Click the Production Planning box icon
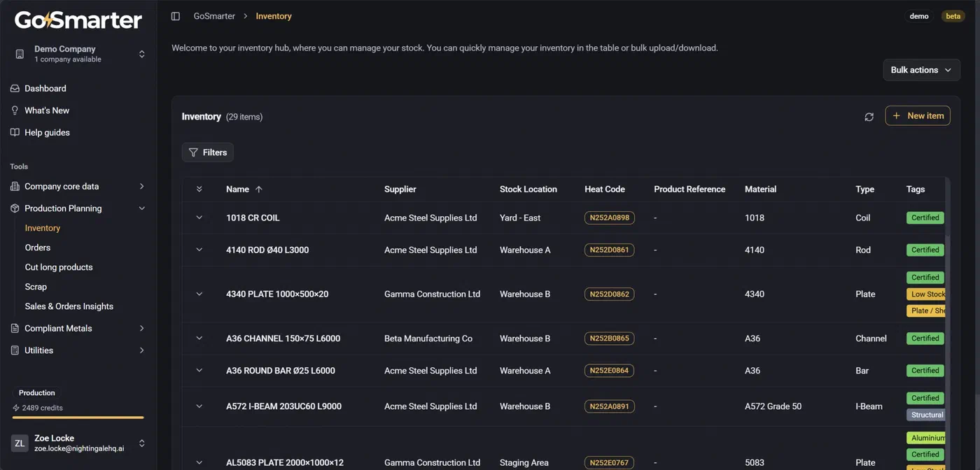Screen dimensions: 980x470 [15, 208]
